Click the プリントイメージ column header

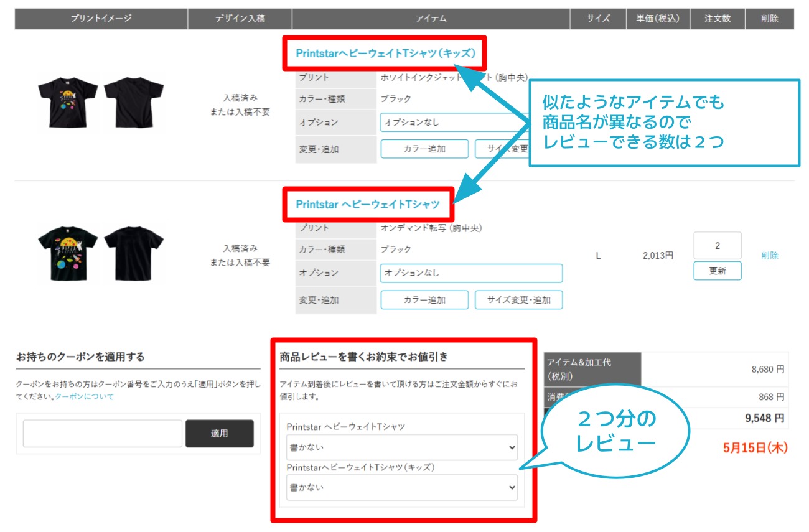coord(101,19)
